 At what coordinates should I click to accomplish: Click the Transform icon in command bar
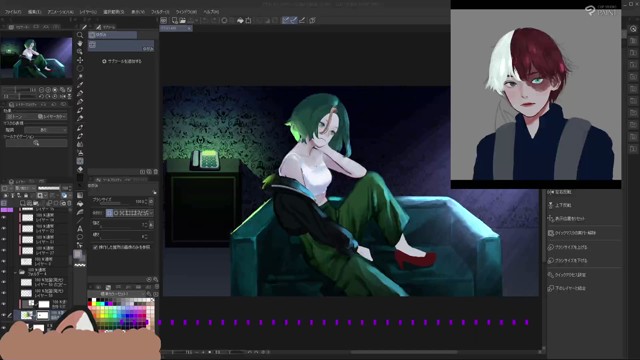(248, 20)
